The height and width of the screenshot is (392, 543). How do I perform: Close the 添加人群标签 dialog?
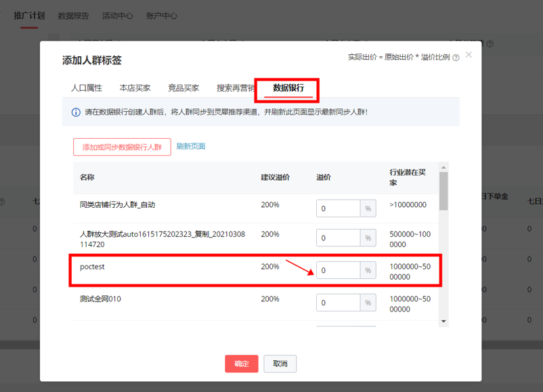468,55
